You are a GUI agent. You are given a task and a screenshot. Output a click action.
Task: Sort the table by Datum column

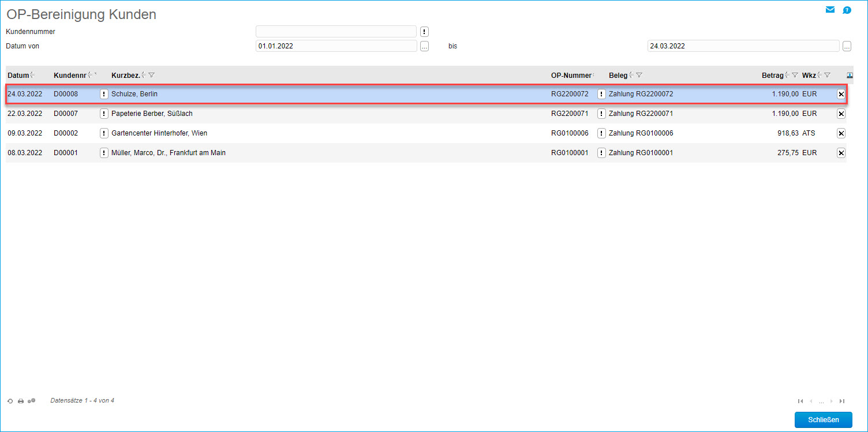(x=32, y=75)
